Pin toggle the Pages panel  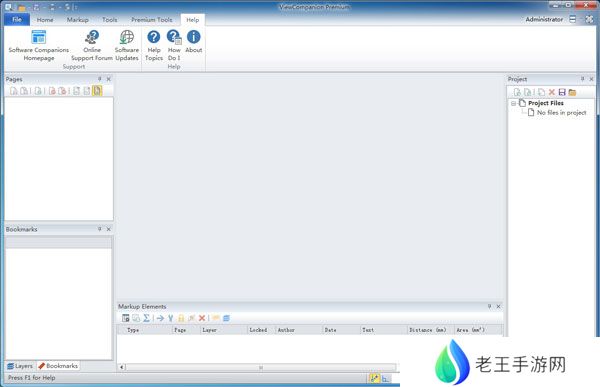click(x=99, y=79)
